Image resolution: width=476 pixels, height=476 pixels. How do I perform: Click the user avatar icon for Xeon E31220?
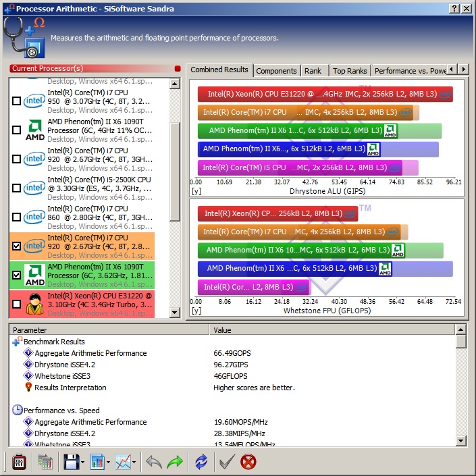[x=34, y=304]
